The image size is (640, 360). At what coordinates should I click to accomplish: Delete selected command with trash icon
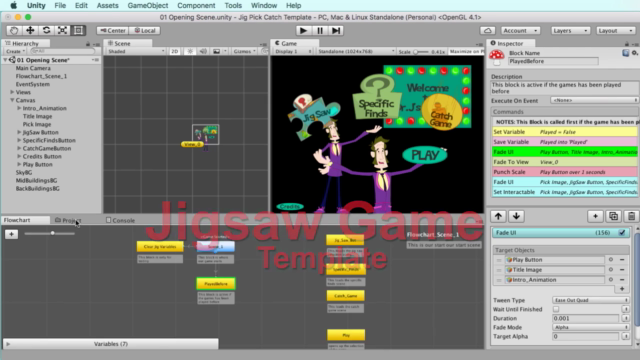[x=631, y=216]
